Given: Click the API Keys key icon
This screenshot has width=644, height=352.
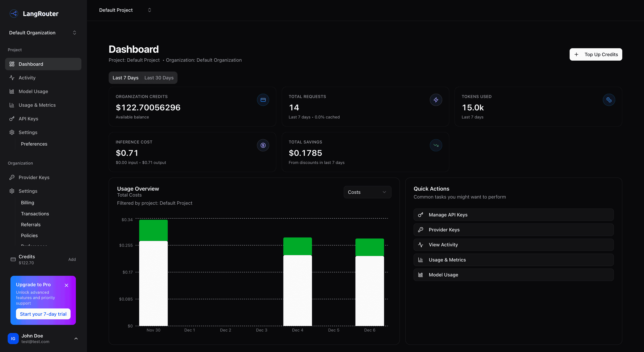Looking at the screenshot, I should click(12, 119).
